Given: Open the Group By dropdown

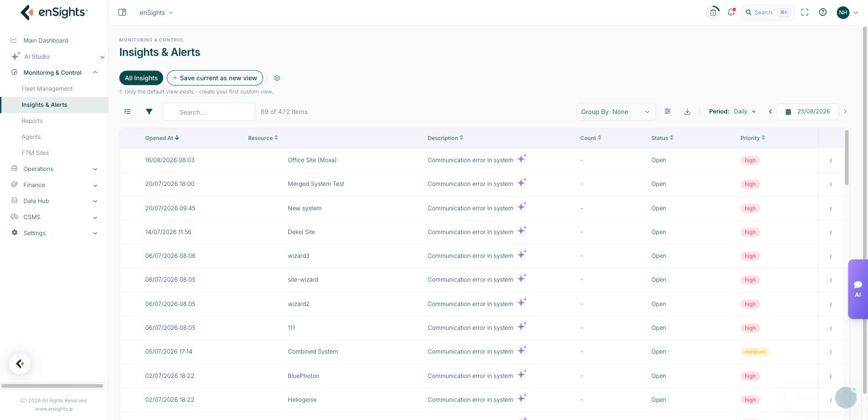Looking at the screenshot, I should point(616,112).
